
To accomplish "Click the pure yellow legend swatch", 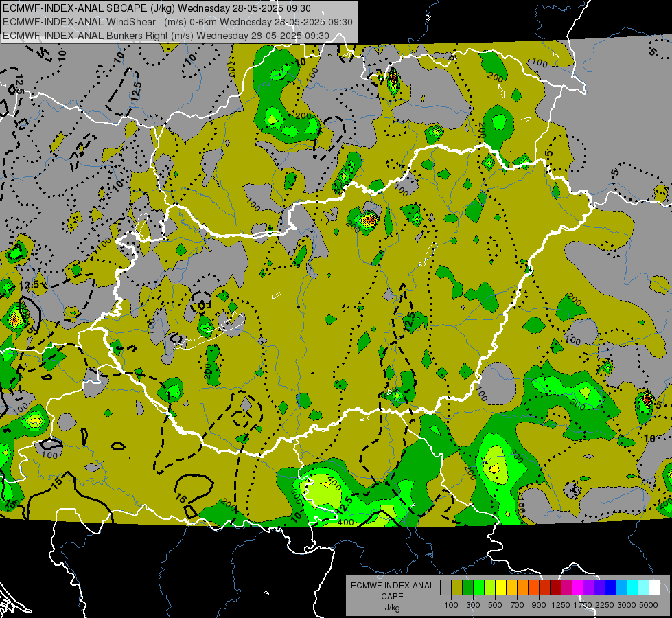I will [500, 588].
